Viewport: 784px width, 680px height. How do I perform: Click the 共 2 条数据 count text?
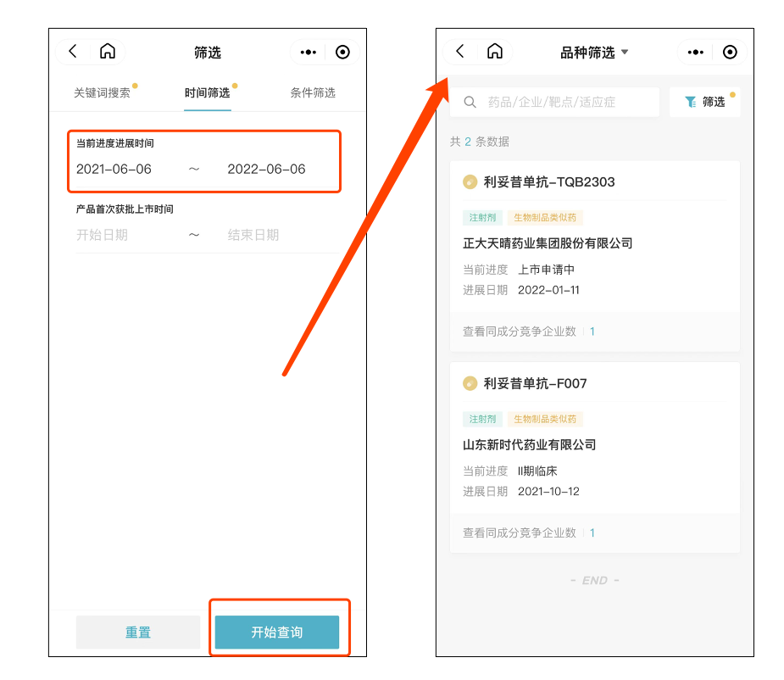[x=480, y=142]
